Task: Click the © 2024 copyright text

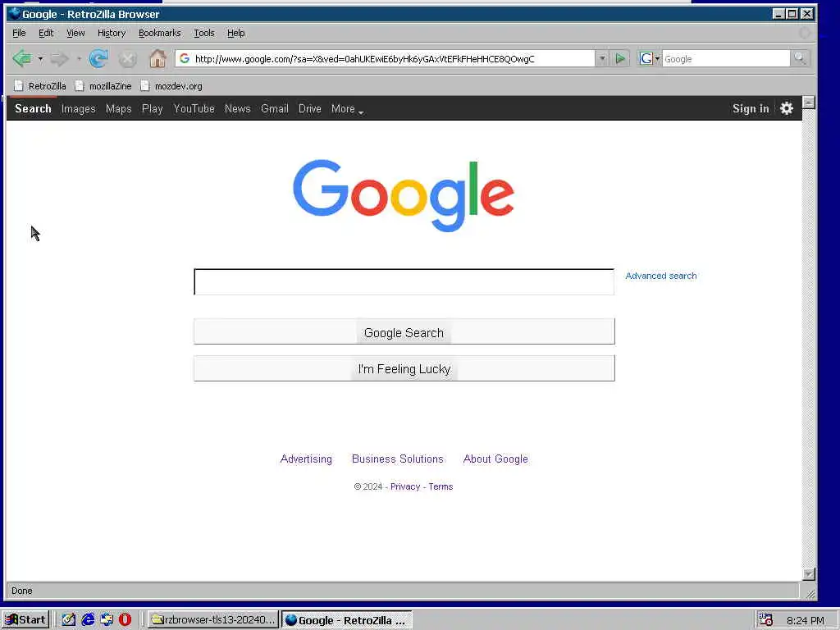Action: pyautogui.click(x=368, y=486)
